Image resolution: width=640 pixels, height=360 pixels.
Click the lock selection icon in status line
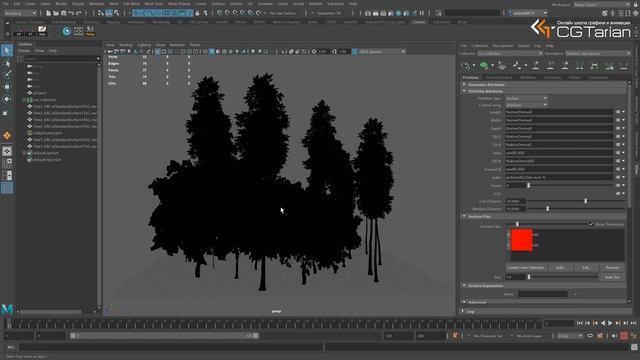pyautogui.click(x=198, y=13)
